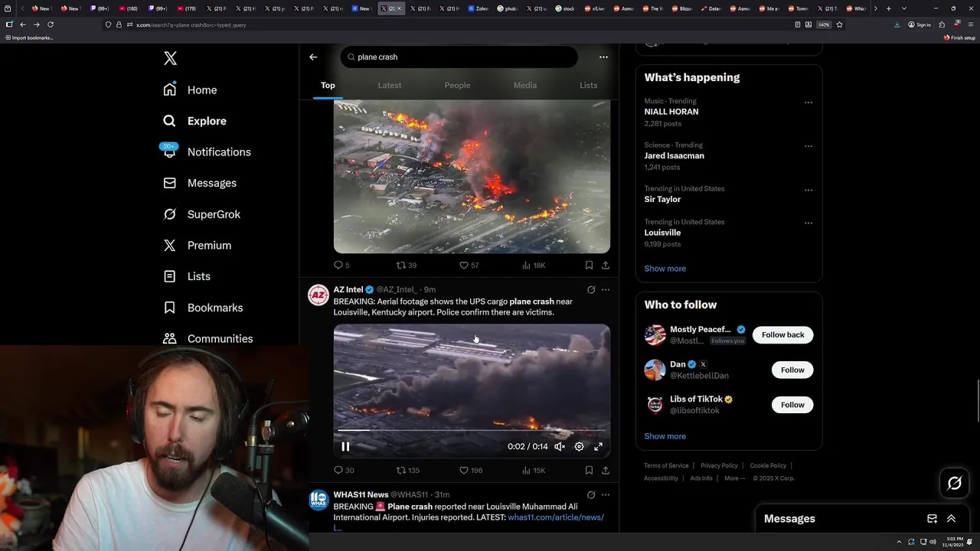
Task: Expand the Messages drawer
Action: pos(952,519)
